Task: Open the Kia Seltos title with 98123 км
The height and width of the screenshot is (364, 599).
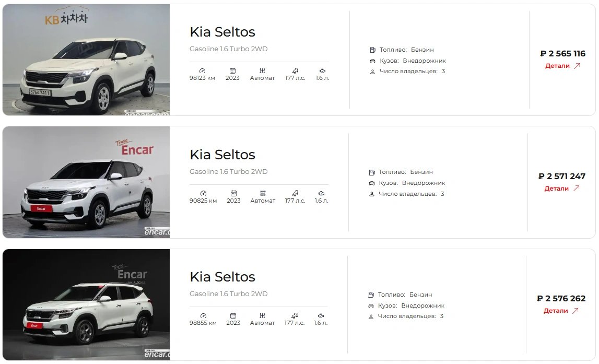Action: (x=222, y=32)
